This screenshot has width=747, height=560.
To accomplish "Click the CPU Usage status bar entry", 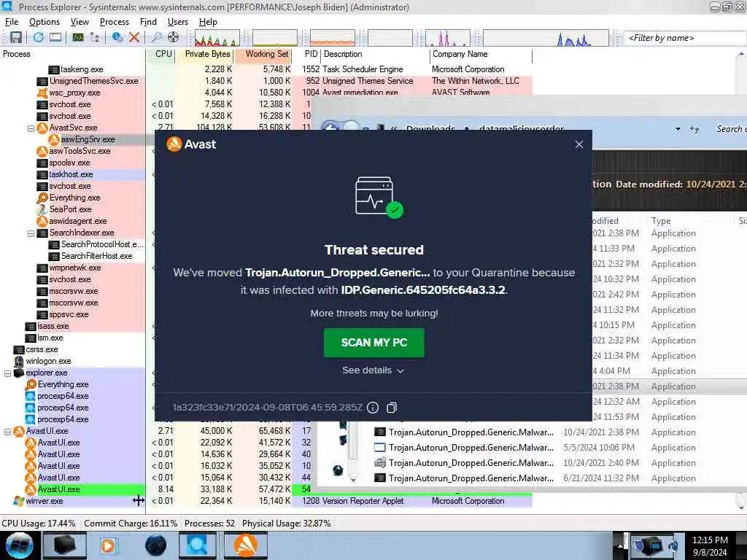I will pyautogui.click(x=39, y=524).
